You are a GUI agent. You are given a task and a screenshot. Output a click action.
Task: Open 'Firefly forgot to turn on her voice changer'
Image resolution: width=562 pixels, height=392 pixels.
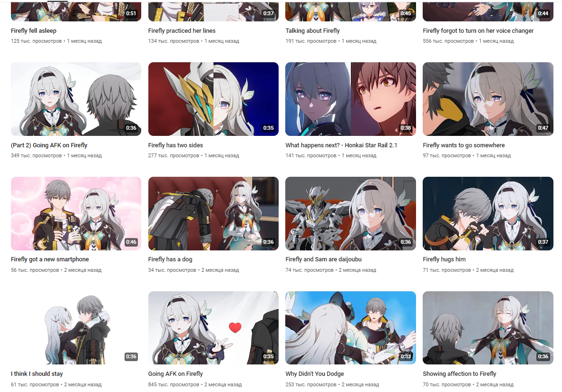click(x=478, y=31)
